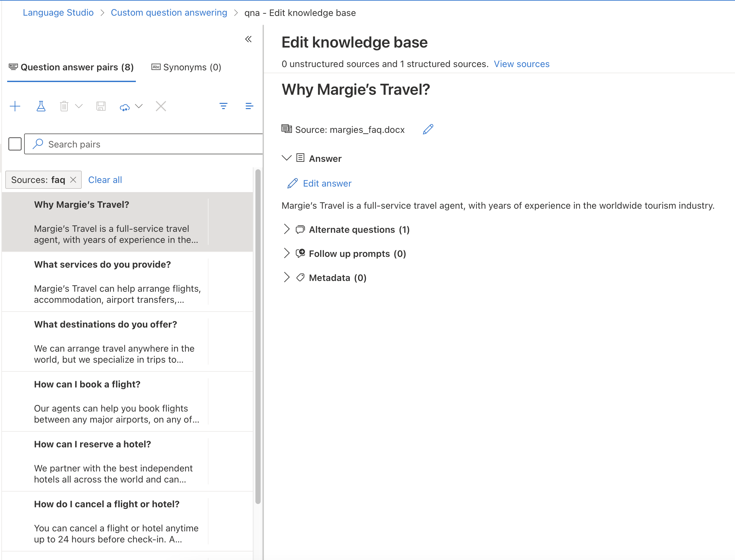Switch to the Synonyms tab

tap(186, 67)
